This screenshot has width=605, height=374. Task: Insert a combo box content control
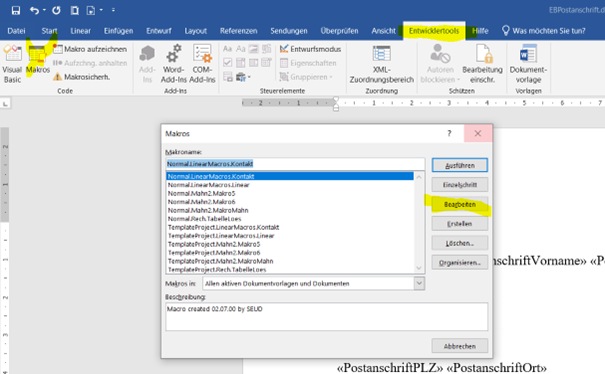pos(241,63)
